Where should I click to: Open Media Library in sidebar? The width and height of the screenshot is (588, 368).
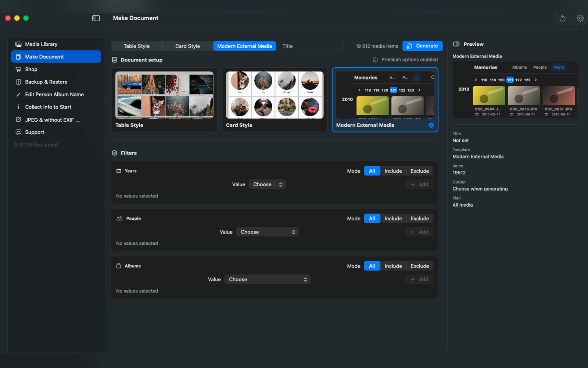56,44
